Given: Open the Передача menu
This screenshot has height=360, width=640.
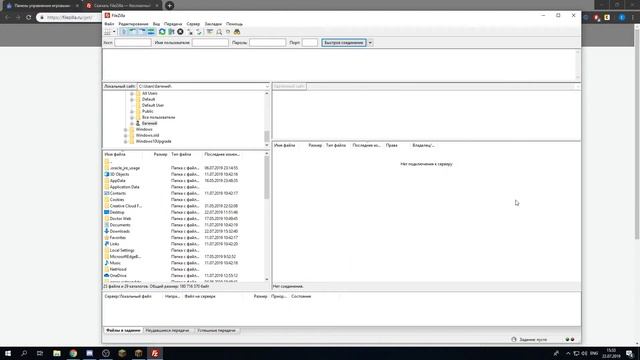Looking at the screenshot, I should 173,24.
